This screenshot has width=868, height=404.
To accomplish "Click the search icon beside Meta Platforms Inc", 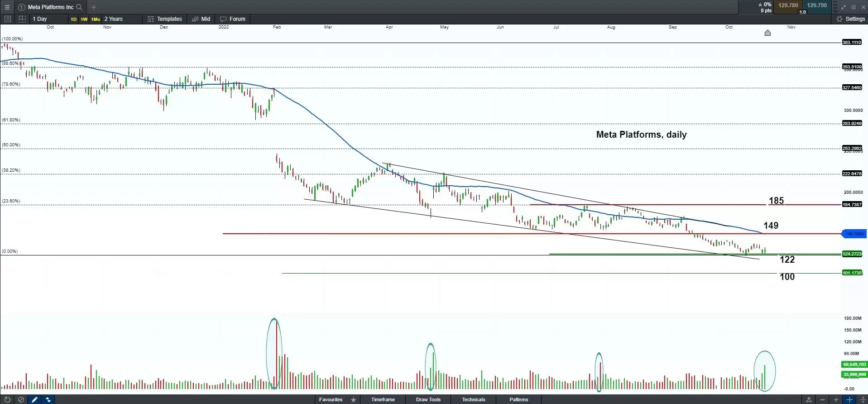I will (x=79, y=7).
